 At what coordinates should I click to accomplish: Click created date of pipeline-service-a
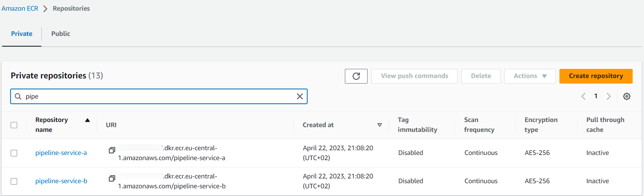338,153
